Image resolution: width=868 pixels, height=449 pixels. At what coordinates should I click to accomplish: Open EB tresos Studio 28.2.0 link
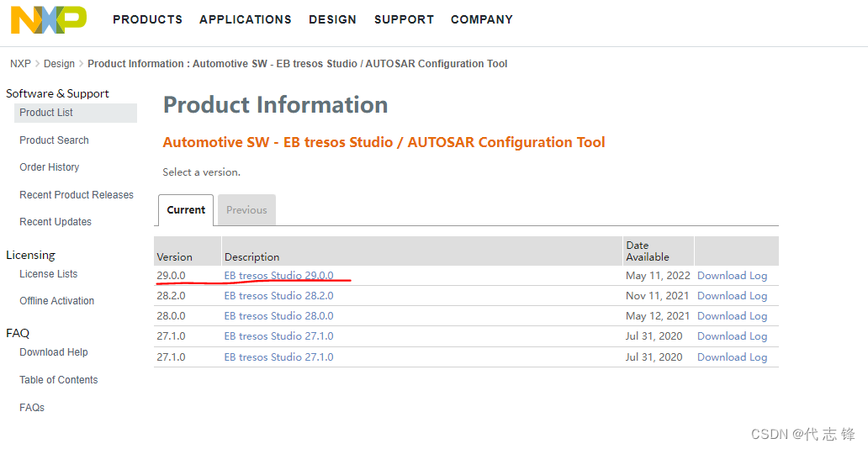tap(279, 296)
